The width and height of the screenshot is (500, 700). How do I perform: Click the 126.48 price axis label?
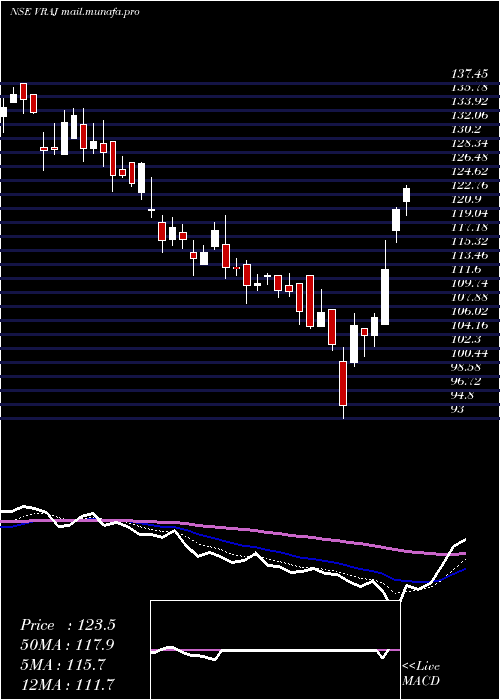click(469, 158)
